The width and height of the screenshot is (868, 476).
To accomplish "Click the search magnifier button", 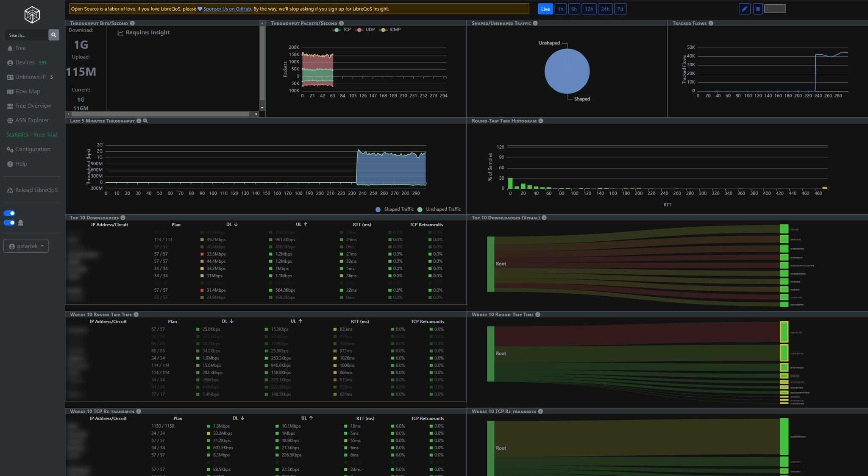I will [54, 35].
